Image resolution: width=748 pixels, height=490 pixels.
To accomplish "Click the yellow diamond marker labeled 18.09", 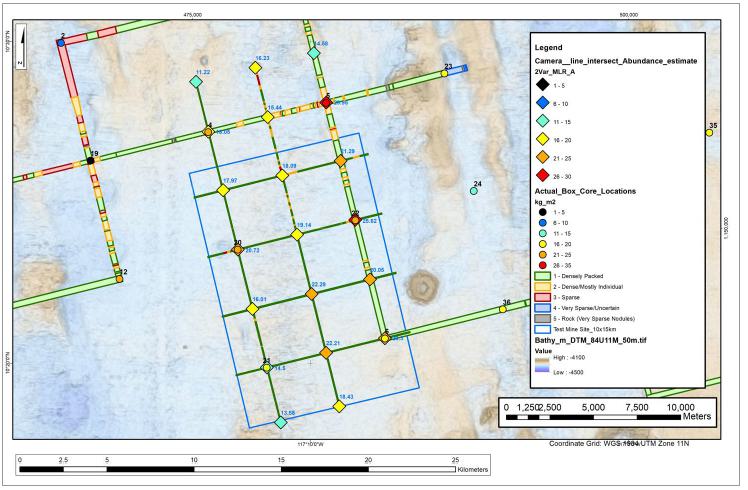I will pyautogui.click(x=282, y=175).
